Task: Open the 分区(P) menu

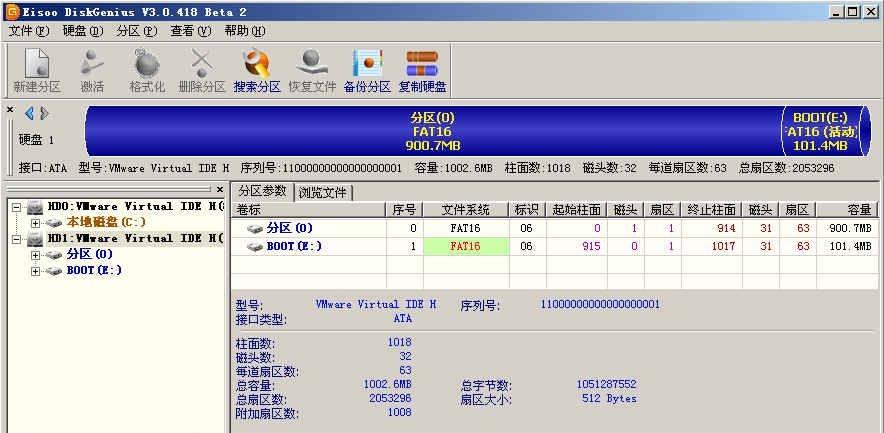Action: tap(137, 31)
